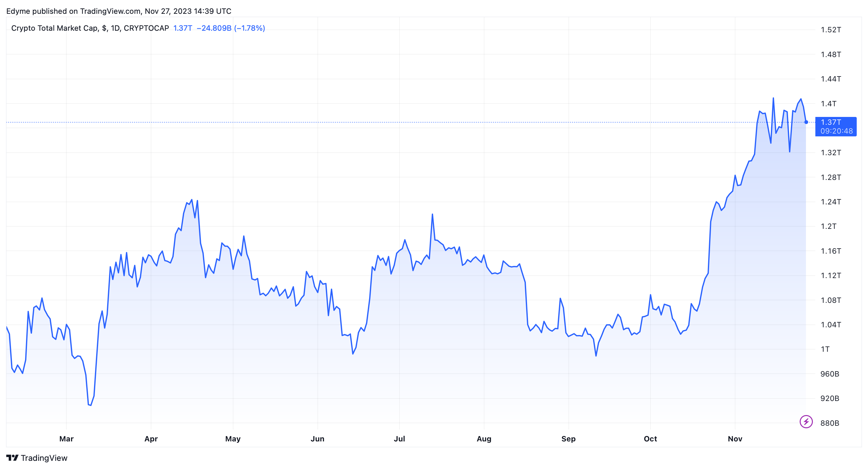Click the Jun label on time axis
Viewport: 868px width, 469px height.
pyautogui.click(x=317, y=439)
